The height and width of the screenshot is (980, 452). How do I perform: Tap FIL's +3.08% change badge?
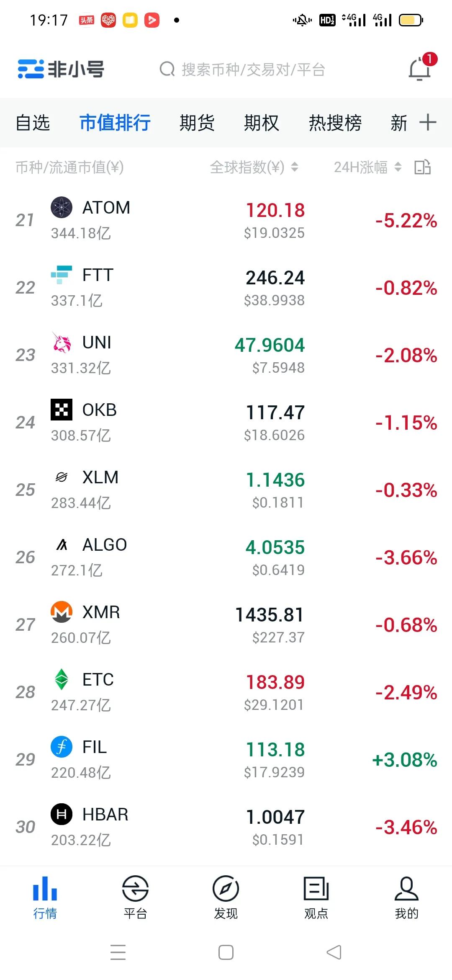[x=404, y=760]
